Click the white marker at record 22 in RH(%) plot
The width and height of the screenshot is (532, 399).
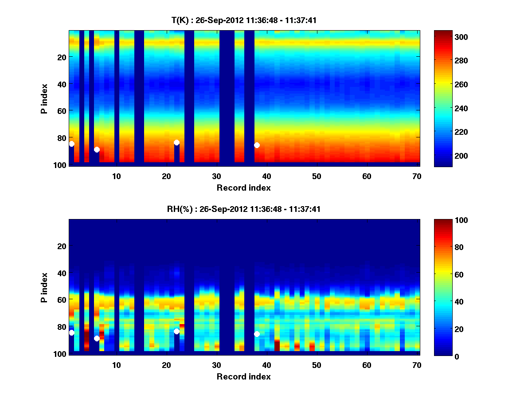coord(176,331)
